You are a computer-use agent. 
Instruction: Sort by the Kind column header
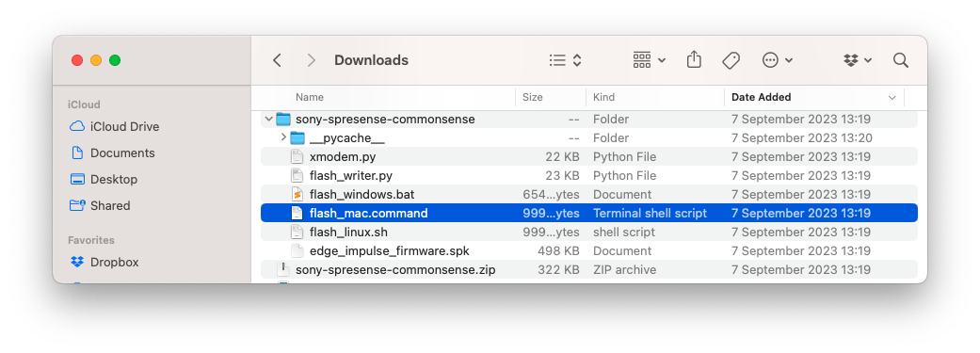pyautogui.click(x=603, y=98)
